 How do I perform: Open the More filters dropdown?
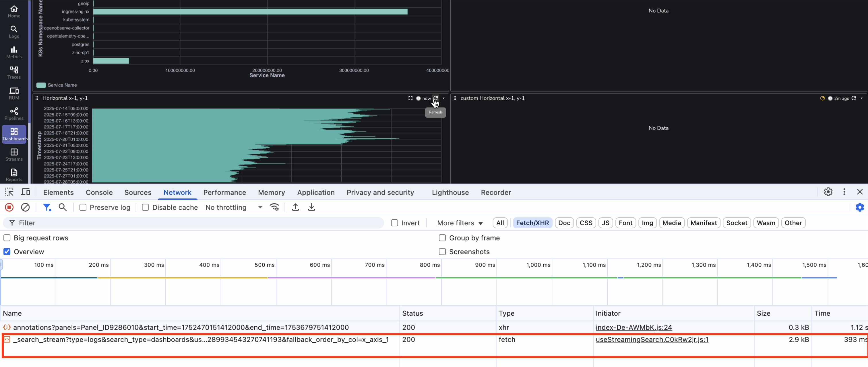[460, 223]
